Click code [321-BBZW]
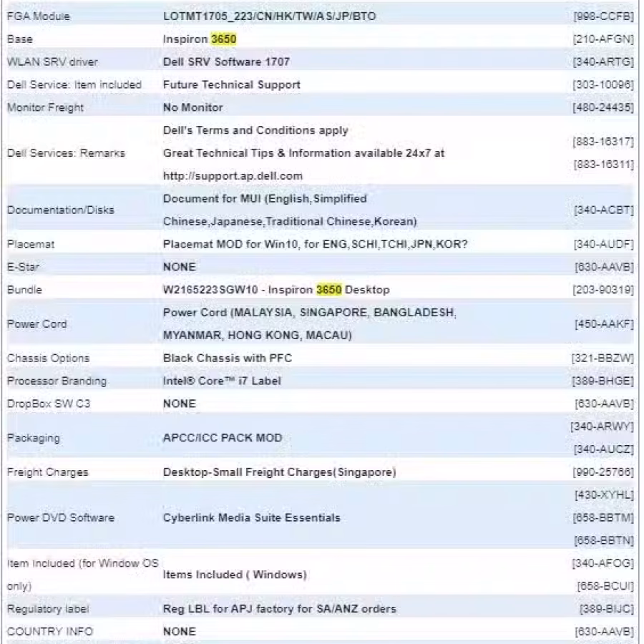644x644 pixels. point(602,358)
